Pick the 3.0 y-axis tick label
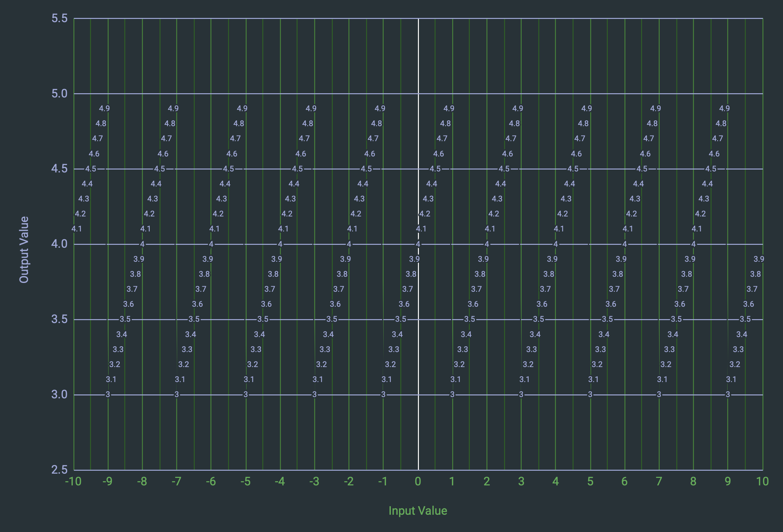Image resolution: width=783 pixels, height=532 pixels. click(x=59, y=394)
